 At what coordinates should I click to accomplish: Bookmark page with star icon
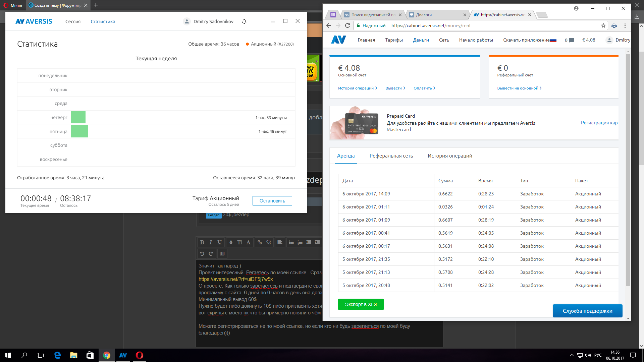tap(603, 25)
